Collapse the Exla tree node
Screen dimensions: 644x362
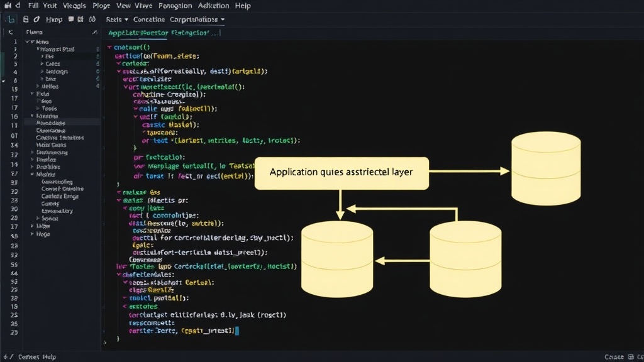click(x=32, y=94)
